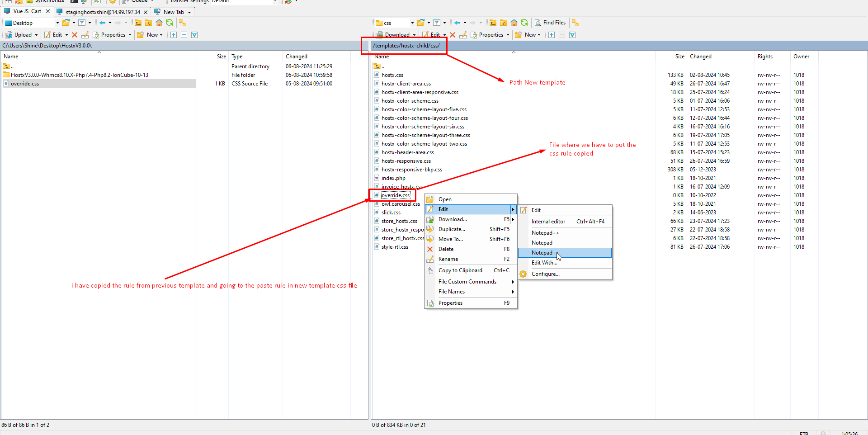Click the Select Files plus icon in the remote toolbar
The height and width of the screenshot is (435, 868).
pyautogui.click(x=552, y=35)
